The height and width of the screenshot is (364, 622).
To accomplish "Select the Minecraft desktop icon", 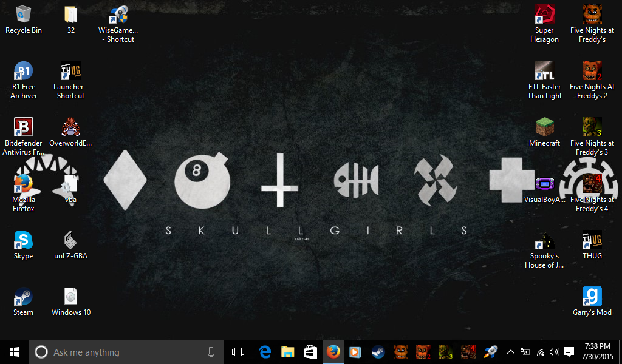I will [x=544, y=133].
